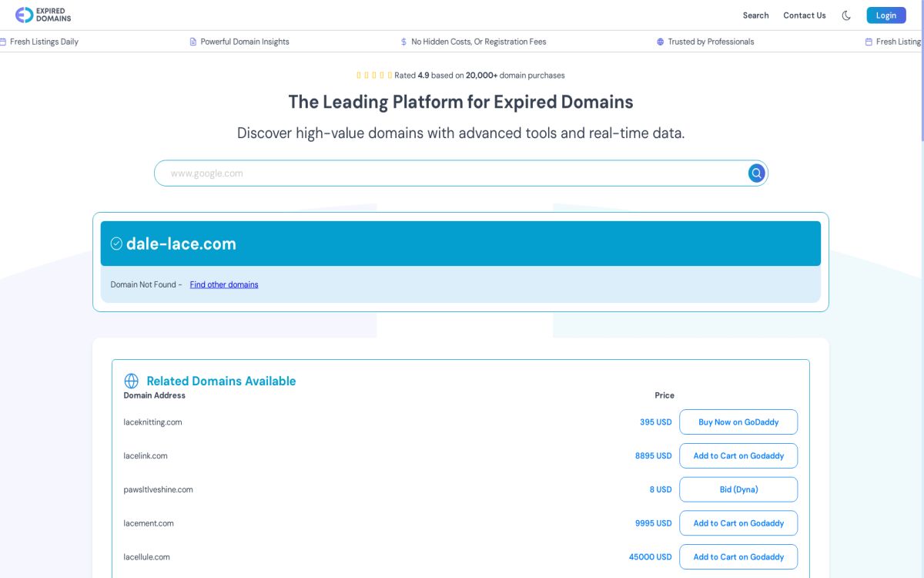The image size is (924, 578).
Task: Add lacelink.com to cart on Godaddy
Action: [x=738, y=455]
